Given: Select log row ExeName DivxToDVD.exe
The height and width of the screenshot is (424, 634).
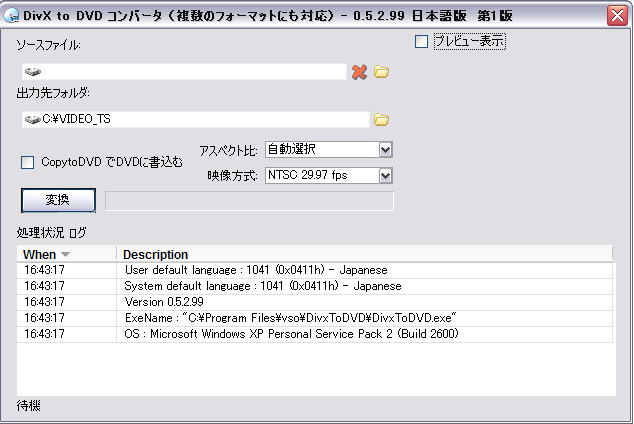Looking at the screenshot, I should point(315,318).
